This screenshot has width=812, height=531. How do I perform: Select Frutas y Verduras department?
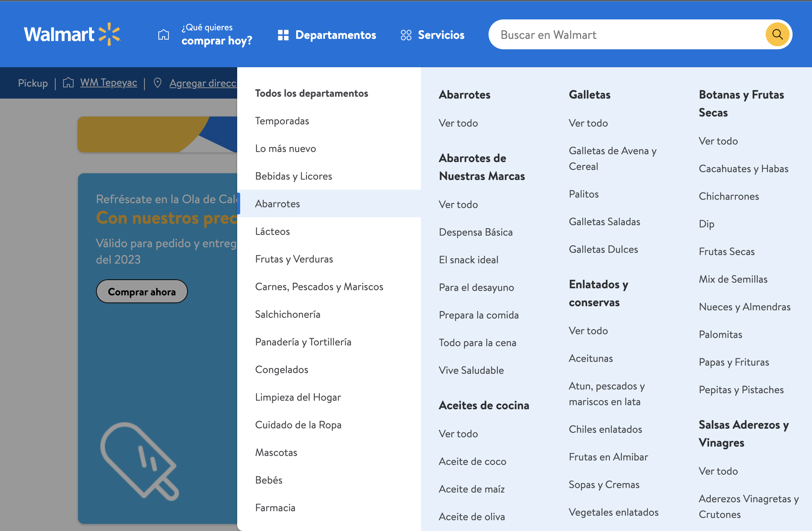(294, 259)
